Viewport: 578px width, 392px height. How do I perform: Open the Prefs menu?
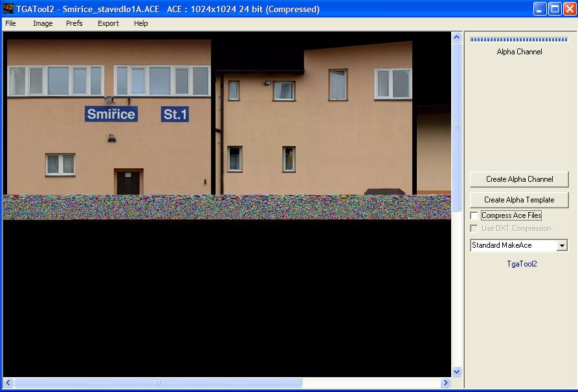(x=74, y=23)
